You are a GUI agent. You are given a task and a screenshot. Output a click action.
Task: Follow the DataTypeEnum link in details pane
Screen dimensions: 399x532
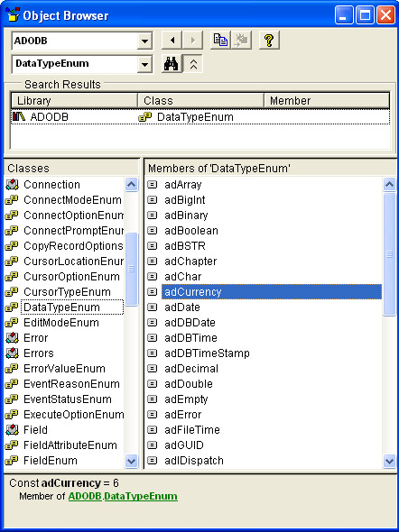point(141,496)
